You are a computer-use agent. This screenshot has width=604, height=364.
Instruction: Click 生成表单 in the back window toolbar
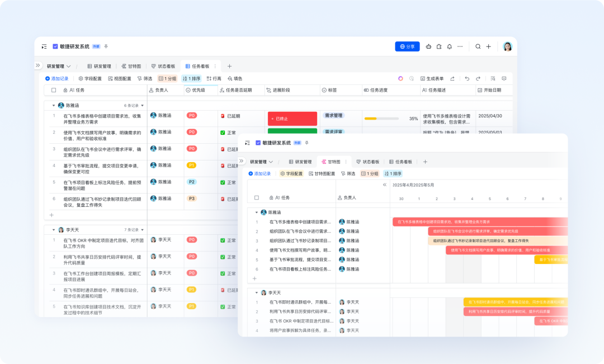432,79
